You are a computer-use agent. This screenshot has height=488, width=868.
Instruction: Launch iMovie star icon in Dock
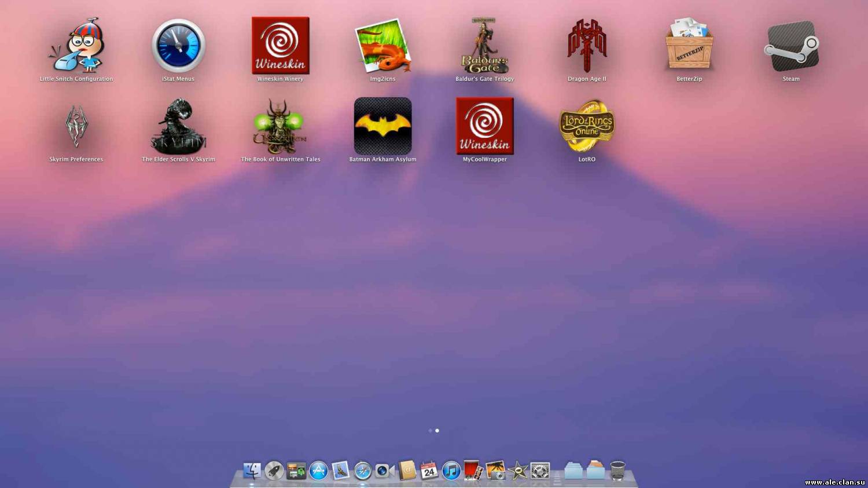point(517,471)
